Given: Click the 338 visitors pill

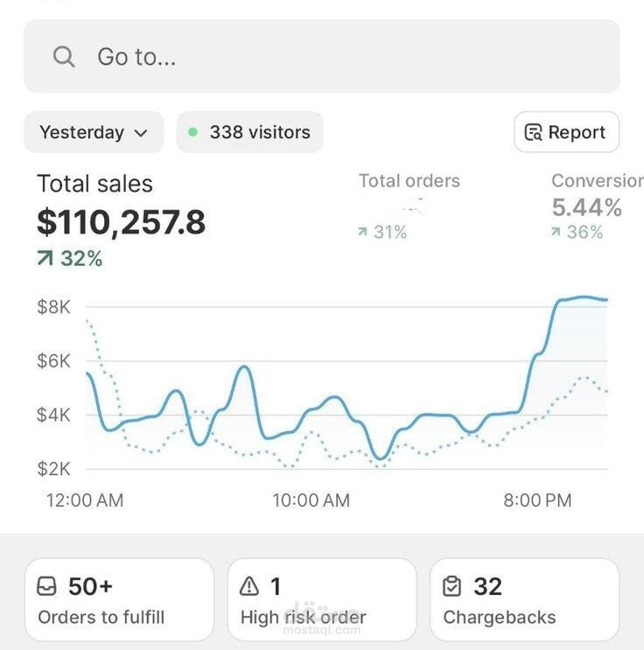Looking at the screenshot, I should point(249,132).
